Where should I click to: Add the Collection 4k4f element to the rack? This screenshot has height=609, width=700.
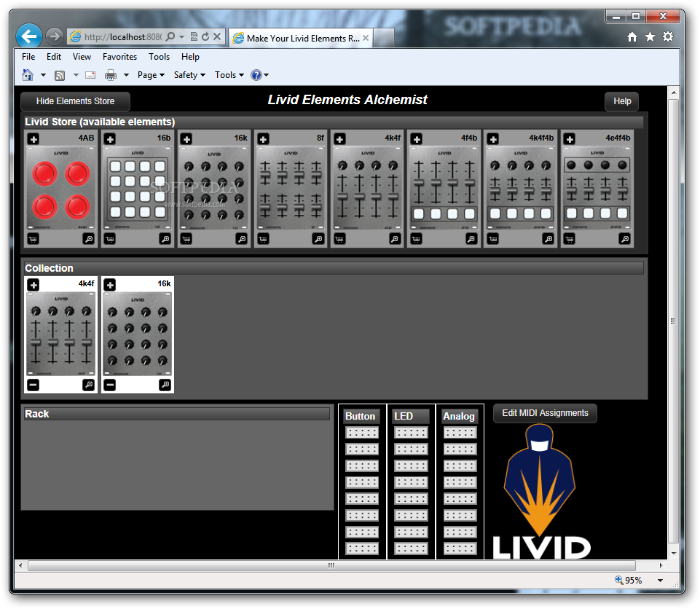point(34,284)
